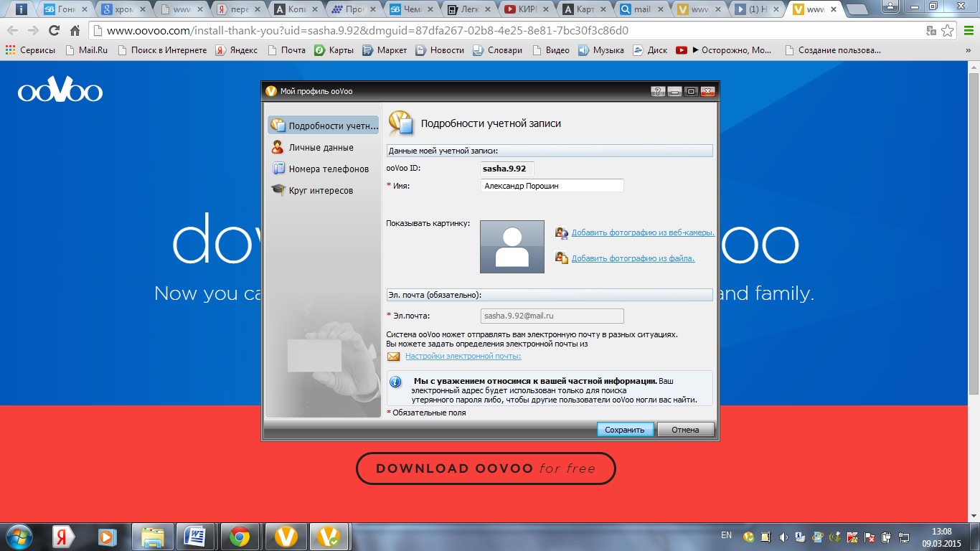
Task: Click the volume speaker icon in tray
Action: click(x=783, y=537)
